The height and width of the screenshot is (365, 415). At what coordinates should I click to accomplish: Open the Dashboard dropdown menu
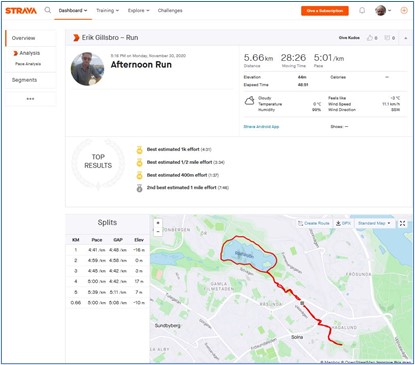[73, 11]
